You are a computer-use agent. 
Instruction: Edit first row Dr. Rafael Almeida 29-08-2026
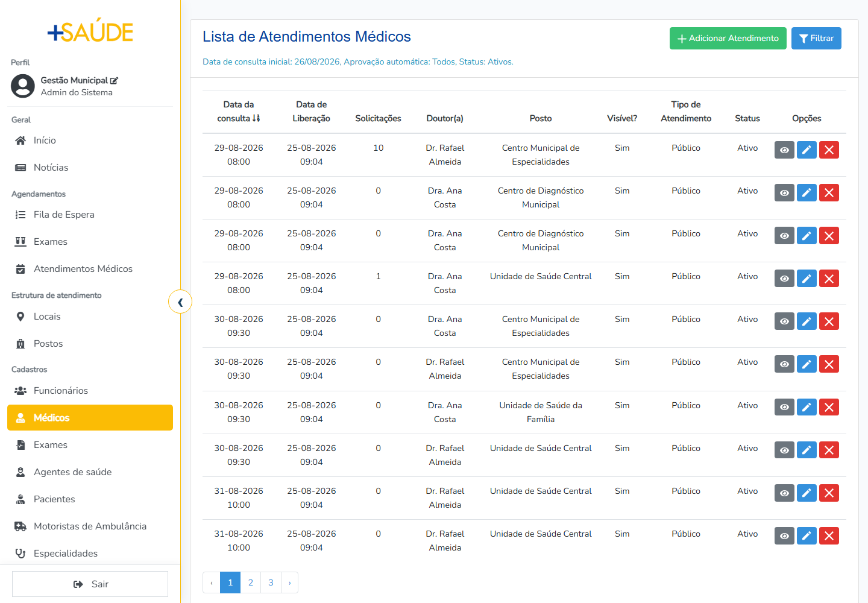807,150
